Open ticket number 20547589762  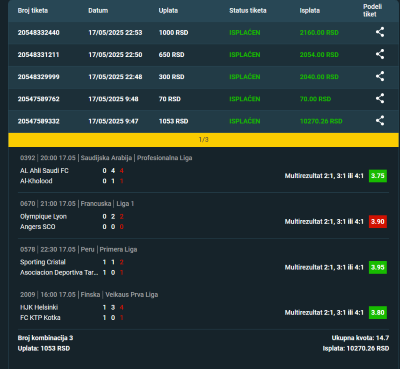tap(39, 99)
